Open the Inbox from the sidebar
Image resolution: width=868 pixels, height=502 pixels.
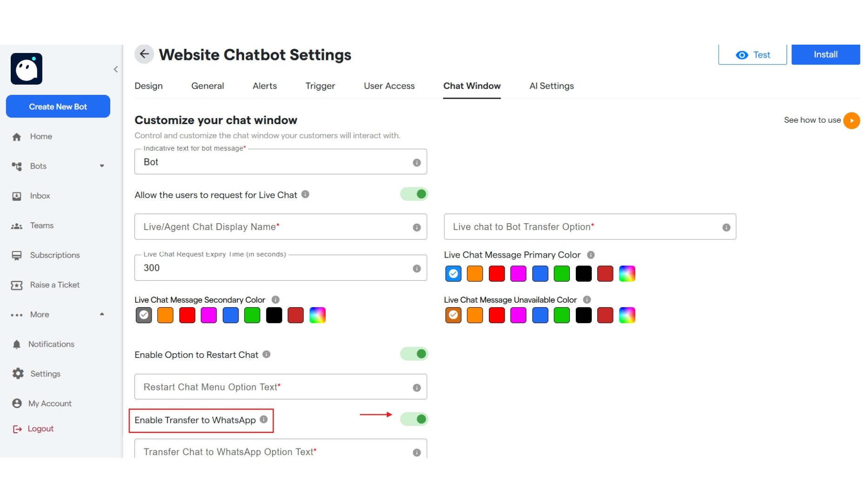tap(40, 196)
